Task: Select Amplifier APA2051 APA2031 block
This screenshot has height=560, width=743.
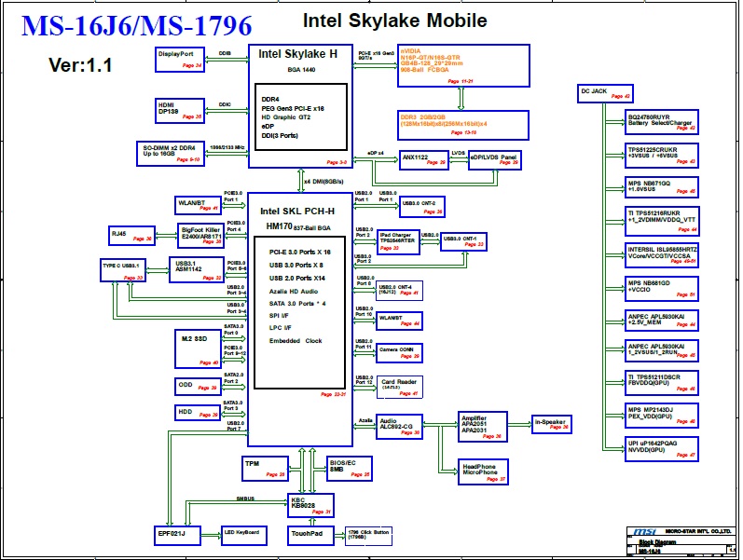Action: (x=482, y=427)
